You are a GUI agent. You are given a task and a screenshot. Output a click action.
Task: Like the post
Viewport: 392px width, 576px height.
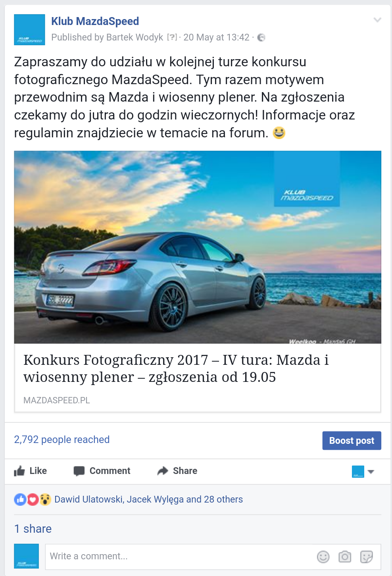click(31, 471)
